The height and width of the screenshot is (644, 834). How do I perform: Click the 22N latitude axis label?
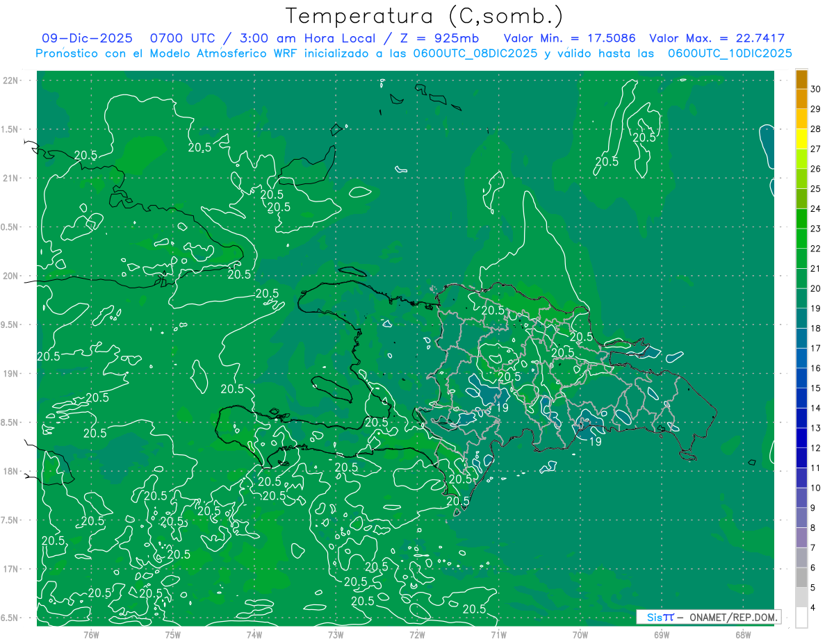coord(11,81)
